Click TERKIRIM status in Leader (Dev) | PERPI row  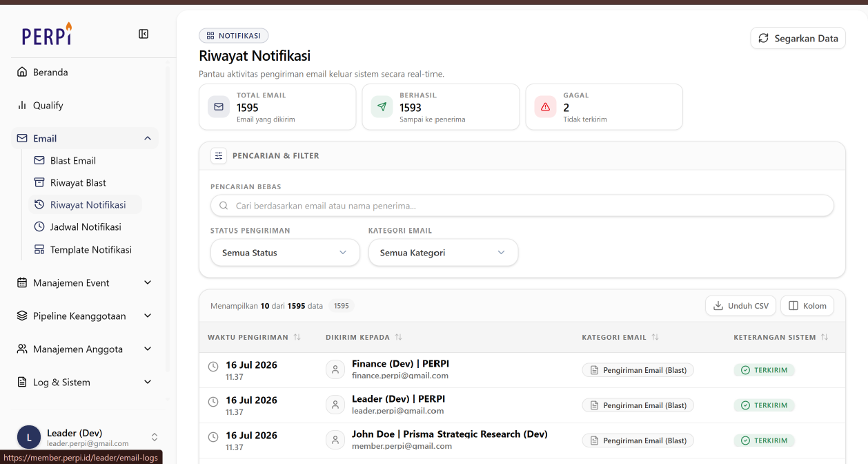click(x=765, y=405)
